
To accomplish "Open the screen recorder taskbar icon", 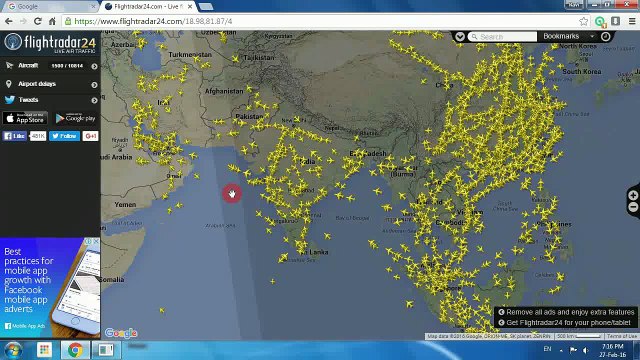I will click(x=106, y=350).
